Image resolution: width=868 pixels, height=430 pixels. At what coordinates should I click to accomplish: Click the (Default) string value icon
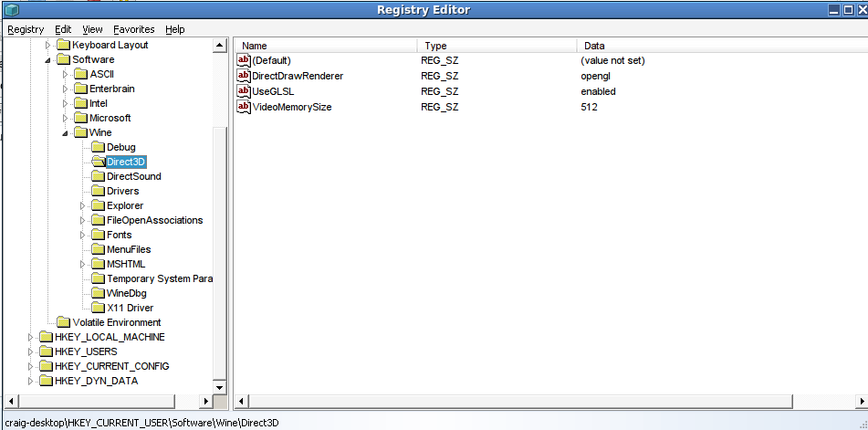[x=244, y=60]
